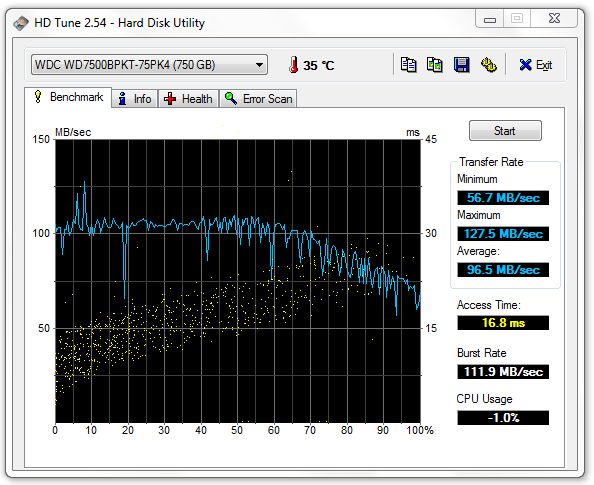This screenshot has height=485, width=594.
Task: Click the blue X Exit icon
Action: pos(525,65)
